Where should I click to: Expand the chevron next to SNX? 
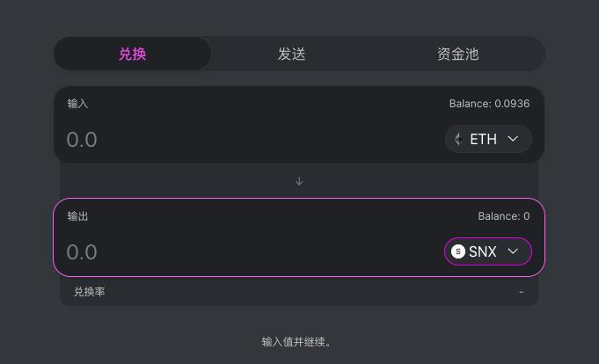(x=514, y=251)
